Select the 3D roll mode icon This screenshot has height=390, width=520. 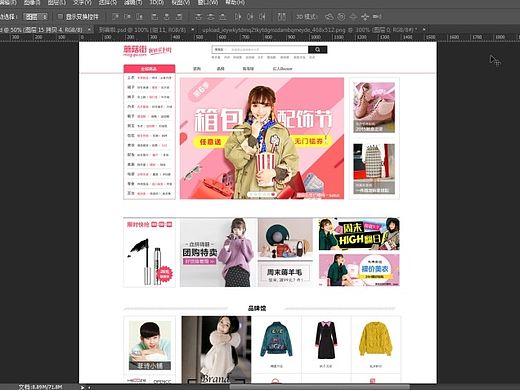341,16
